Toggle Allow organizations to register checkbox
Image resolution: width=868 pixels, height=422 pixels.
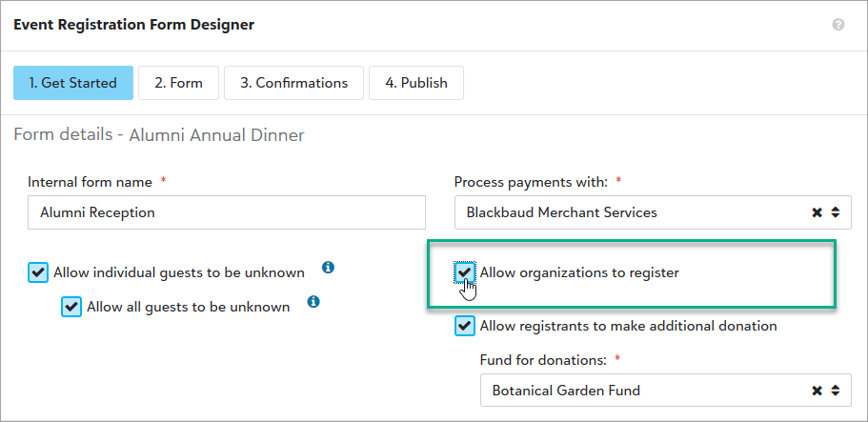[464, 272]
